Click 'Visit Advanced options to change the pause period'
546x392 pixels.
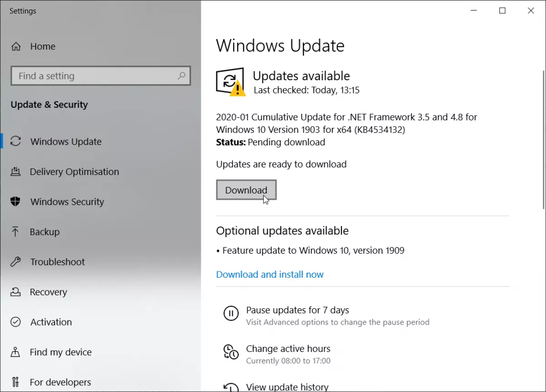click(x=338, y=322)
